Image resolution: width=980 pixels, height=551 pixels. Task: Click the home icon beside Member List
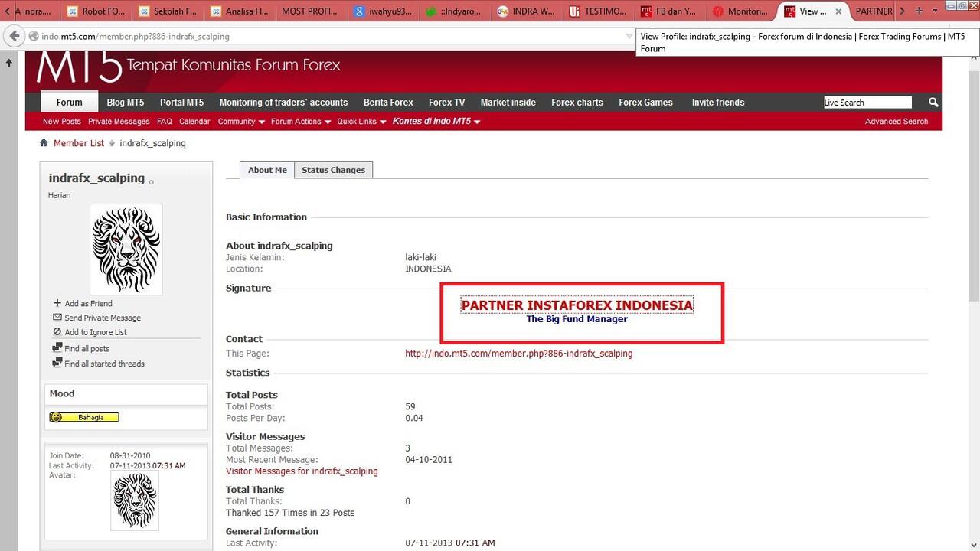(44, 143)
